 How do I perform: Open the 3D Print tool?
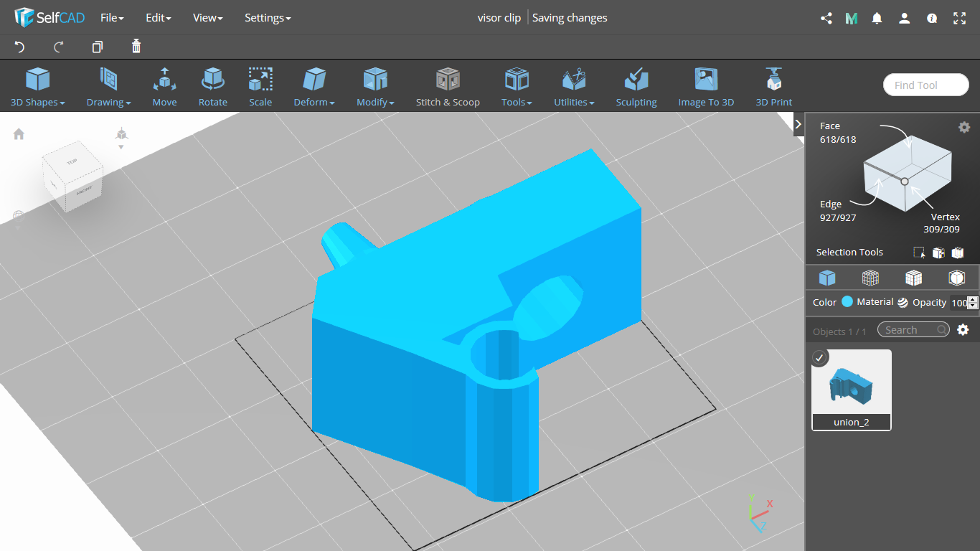[774, 87]
